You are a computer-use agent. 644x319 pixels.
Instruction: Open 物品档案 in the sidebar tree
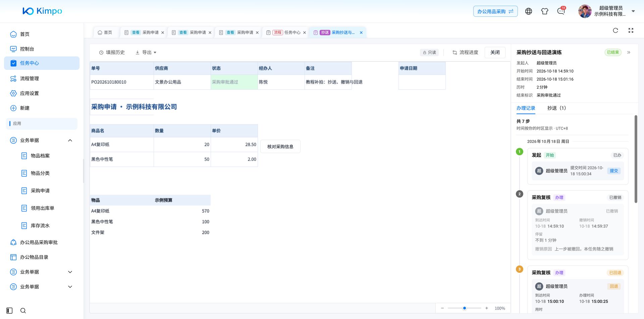(x=40, y=156)
